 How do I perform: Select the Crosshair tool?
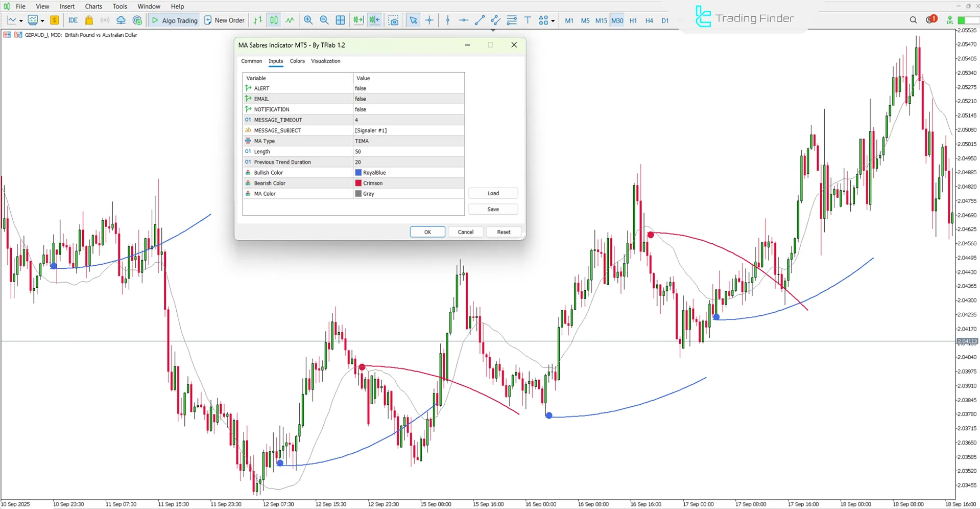[429, 20]
